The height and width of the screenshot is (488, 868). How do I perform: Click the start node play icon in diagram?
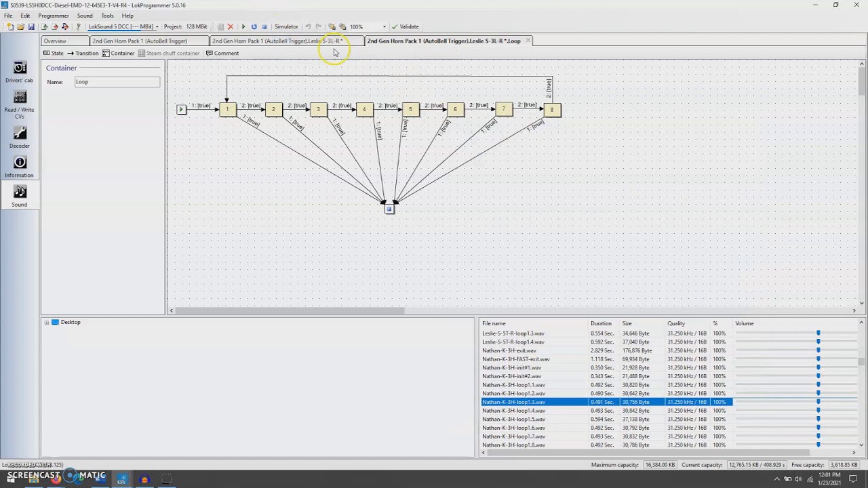(181, 109)
